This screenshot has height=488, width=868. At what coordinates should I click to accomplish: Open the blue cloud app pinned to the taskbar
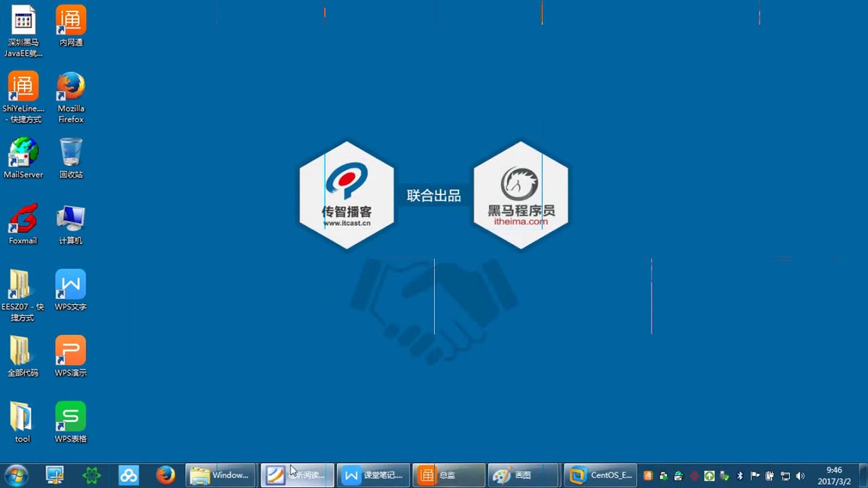129,475
